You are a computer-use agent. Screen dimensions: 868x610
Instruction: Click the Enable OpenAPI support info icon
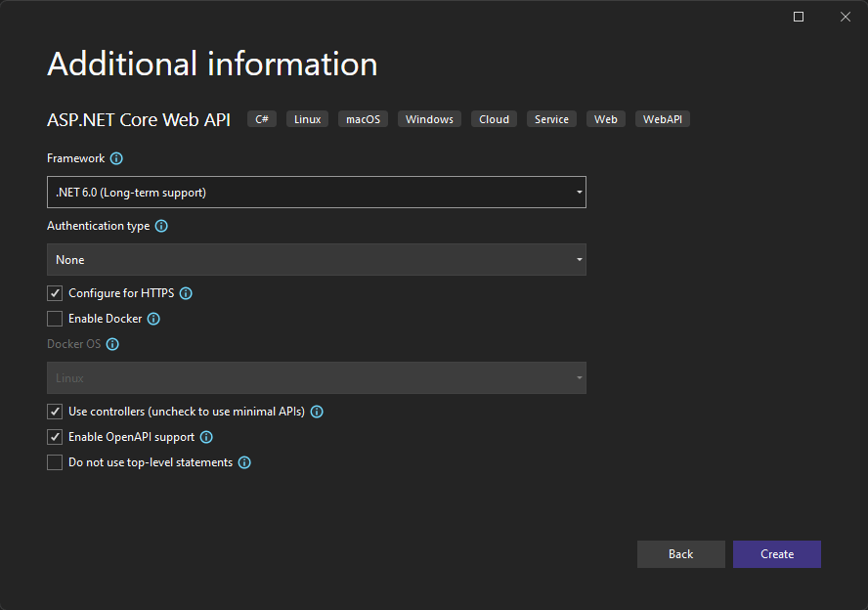[x=206, y=437]
